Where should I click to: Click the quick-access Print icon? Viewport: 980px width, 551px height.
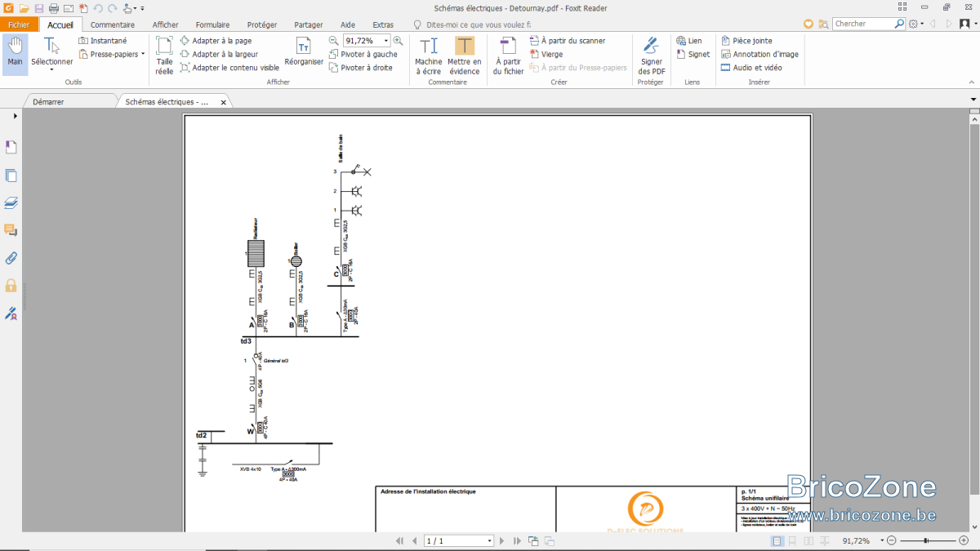[x=53, y=8]
